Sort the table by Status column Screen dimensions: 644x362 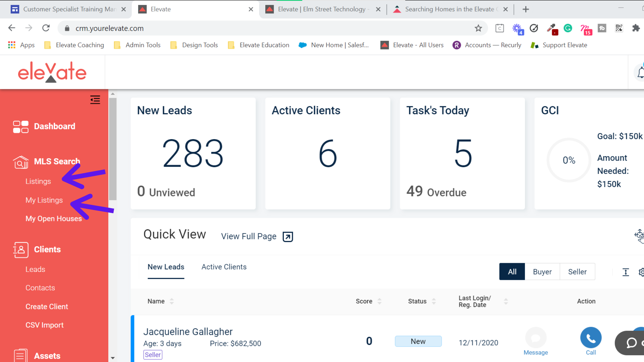434,301
